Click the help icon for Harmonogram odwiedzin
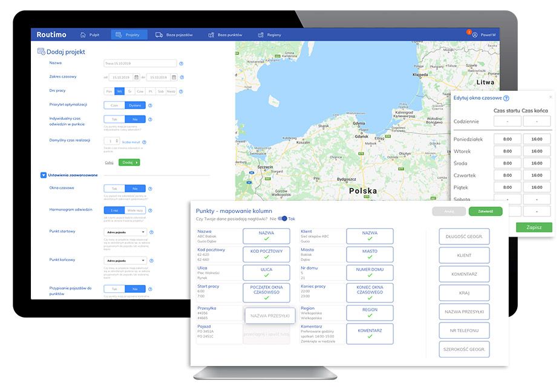Screen dimensions: 559x392 coord(150,211)
